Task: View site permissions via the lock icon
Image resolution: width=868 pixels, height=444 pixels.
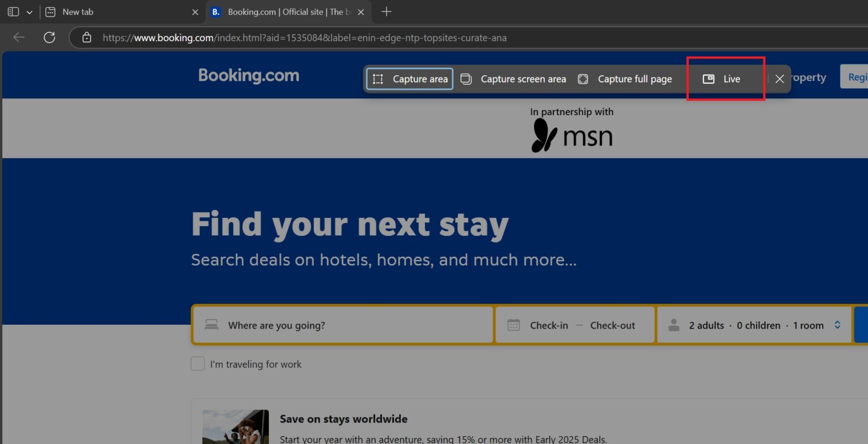Action: (86, 37)
